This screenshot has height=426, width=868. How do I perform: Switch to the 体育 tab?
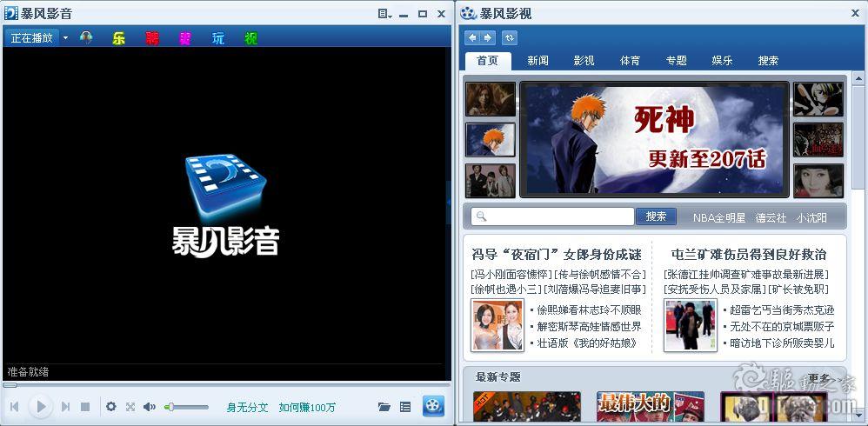(x=630, y=61)
